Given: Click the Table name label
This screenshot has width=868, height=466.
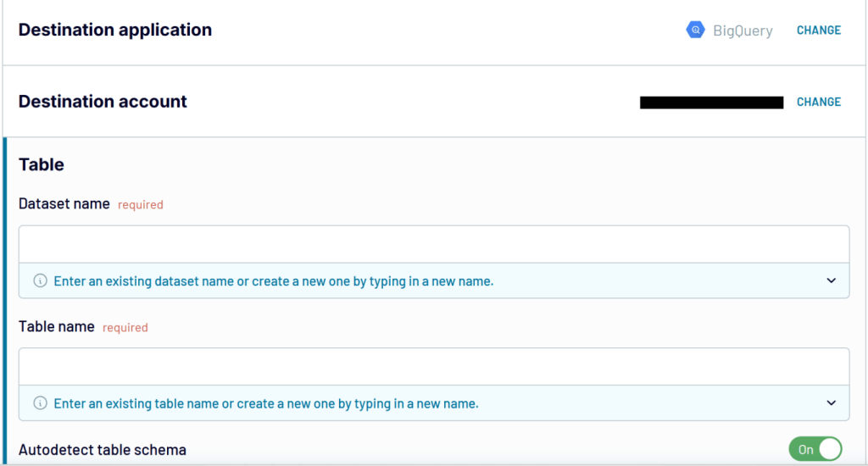Looking at the screenshot, I should pos(57,326).
